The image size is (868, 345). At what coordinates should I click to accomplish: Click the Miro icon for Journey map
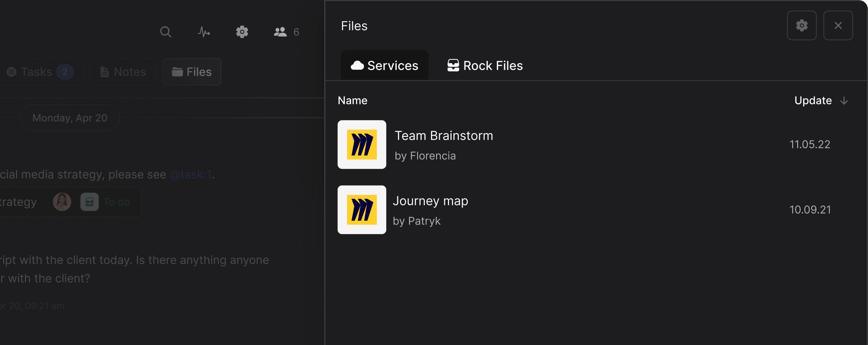click(x=362, y=210)
